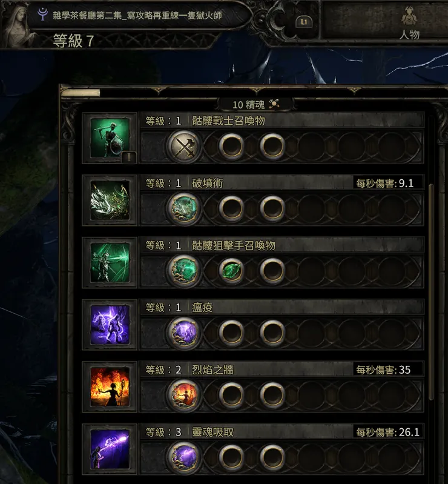Click the 烈焰之牆 fire skill gem

pos(184,395)
